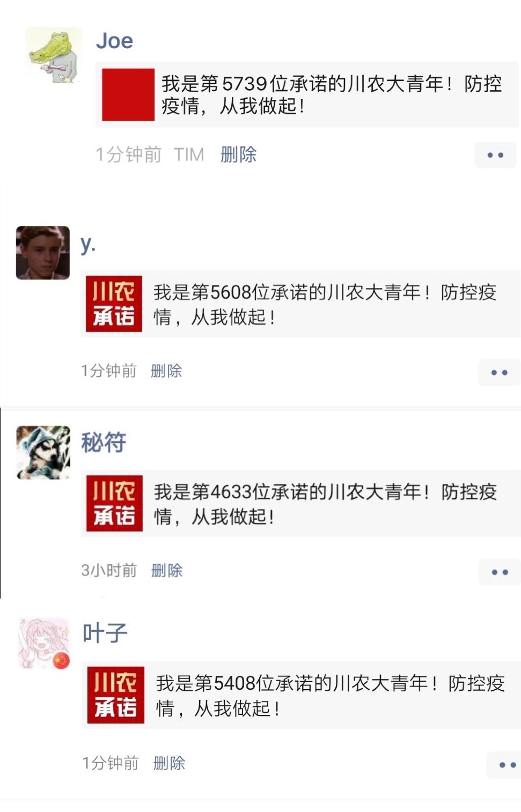Tap the two-dot menu on 叶子's post

pyautogui.click(x=504, y=765)
